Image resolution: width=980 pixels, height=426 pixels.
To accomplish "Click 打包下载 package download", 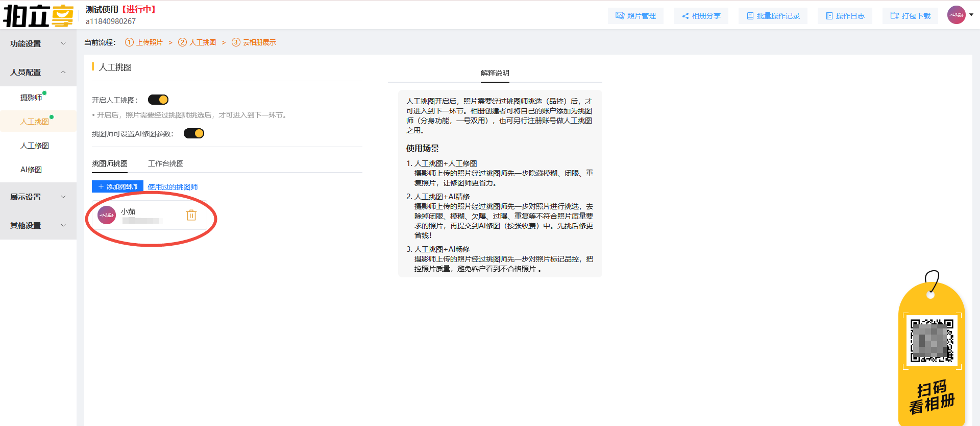I will click(x=911, y=16).
